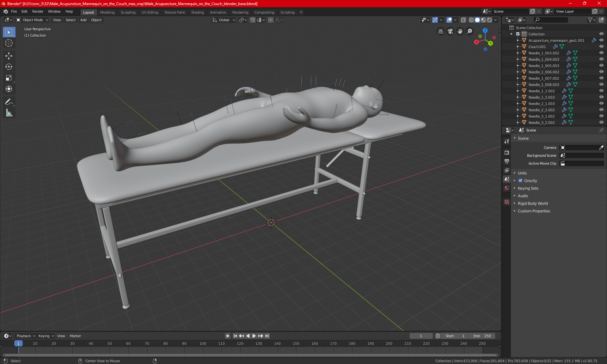Viewport: 607px width, 364px height.
Task: Click the zoom view magnifier icon
Action: tap(470, 31)
